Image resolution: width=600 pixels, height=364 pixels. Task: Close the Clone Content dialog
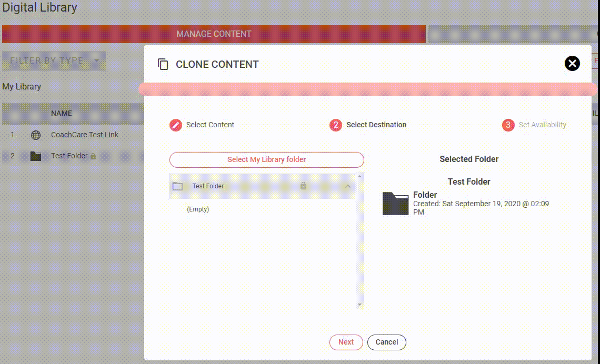[x=572, y=64]
